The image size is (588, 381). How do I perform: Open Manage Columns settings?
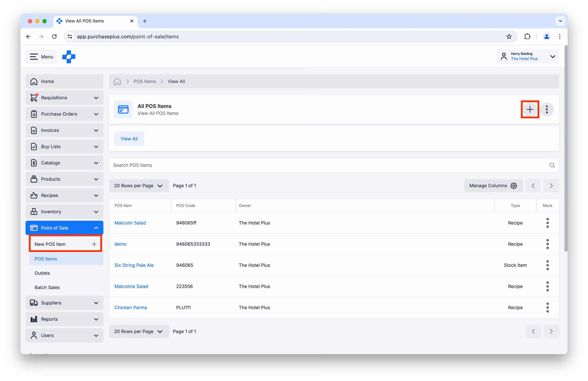493,186
